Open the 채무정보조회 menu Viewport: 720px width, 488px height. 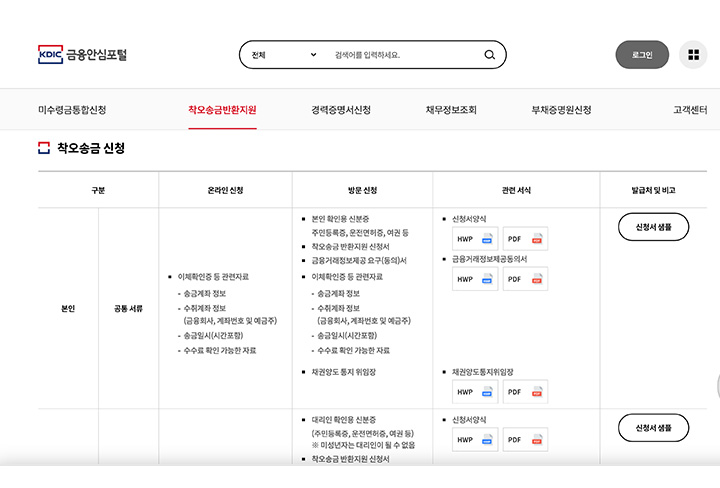(451, 110)
